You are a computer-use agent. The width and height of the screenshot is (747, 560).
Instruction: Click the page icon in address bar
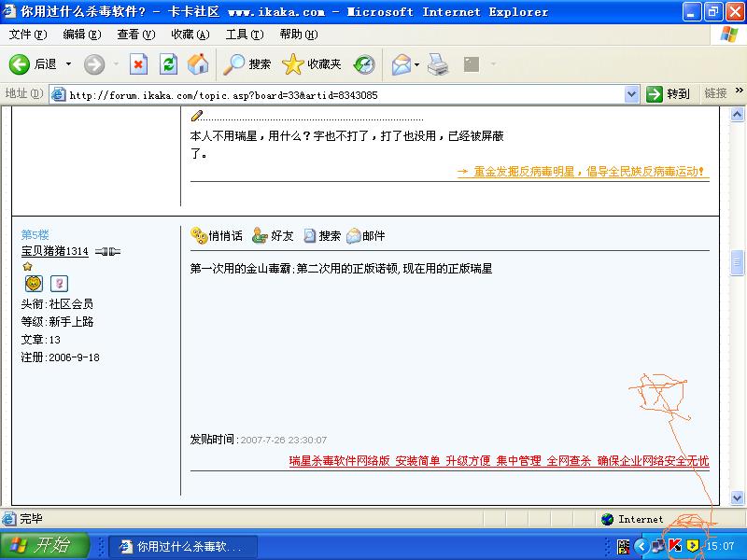point(58,94)
